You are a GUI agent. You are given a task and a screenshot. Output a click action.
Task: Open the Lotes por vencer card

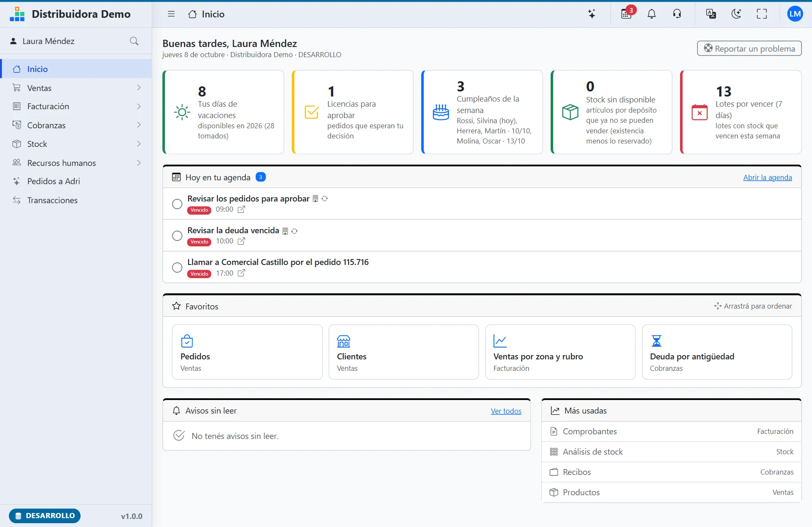click(x=741, y=112)
